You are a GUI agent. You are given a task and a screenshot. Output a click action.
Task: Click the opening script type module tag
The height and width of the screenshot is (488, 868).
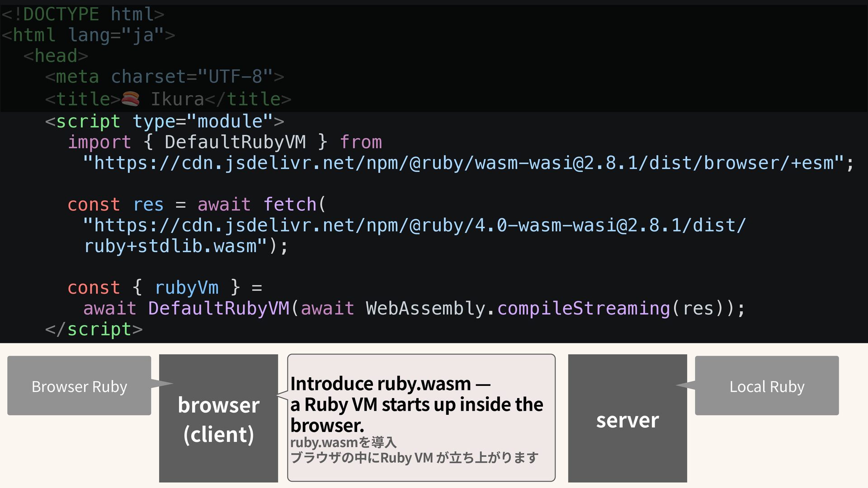(x=165, y=121)
